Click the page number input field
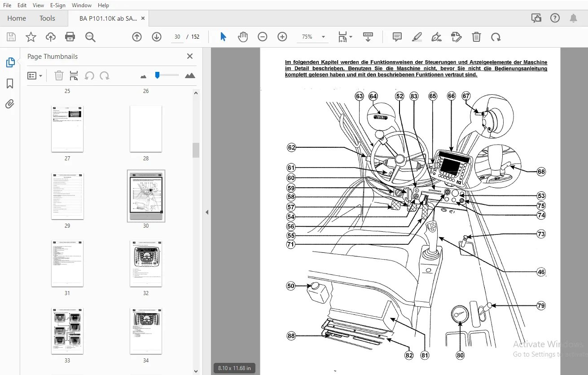The height and width of the screenshot is (375, 588). 177,37
